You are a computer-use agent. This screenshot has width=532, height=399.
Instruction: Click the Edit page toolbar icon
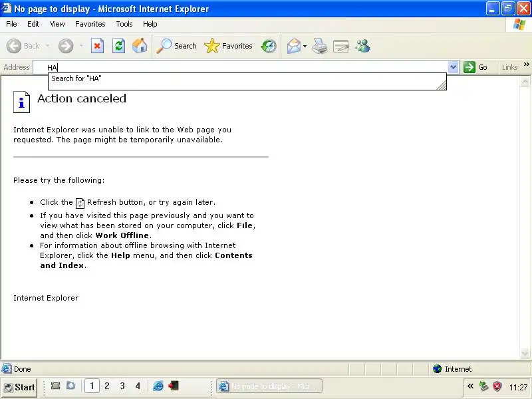(x=341, y=46)
